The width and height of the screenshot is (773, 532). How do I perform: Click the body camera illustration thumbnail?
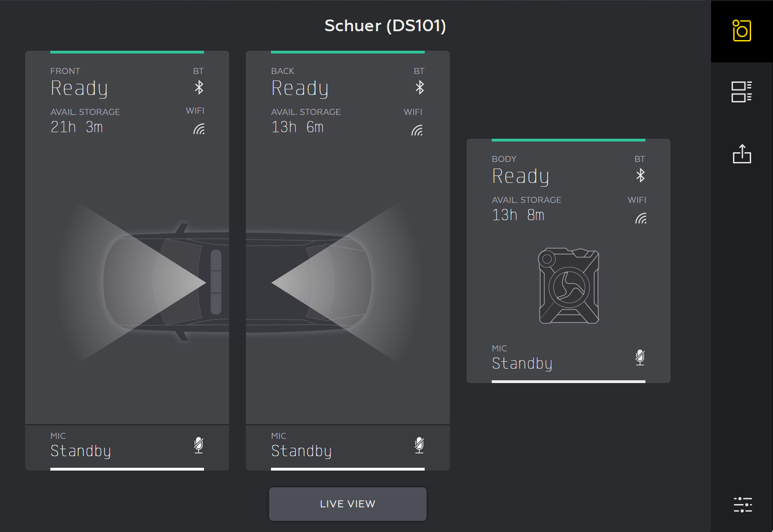(x=568, y=285)
